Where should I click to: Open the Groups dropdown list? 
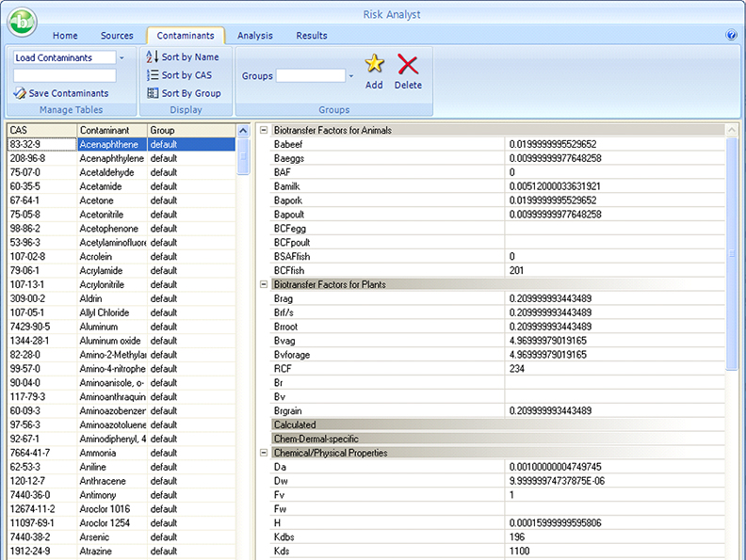tap(351, 76)
